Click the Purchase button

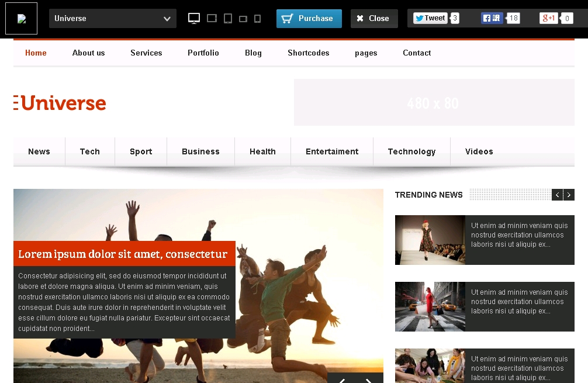[309, 19]
